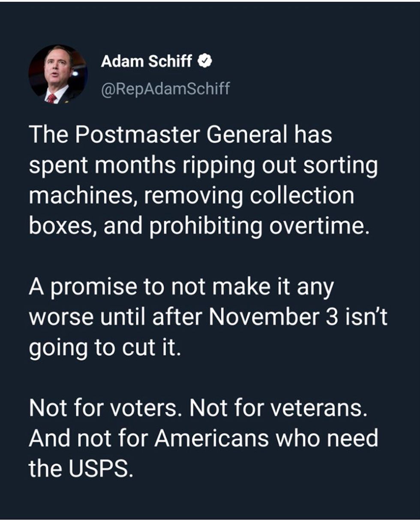Viewport: 420px width, 525px height.
Task: Open the Adam Schiff display name
Action: coord(147,62)
